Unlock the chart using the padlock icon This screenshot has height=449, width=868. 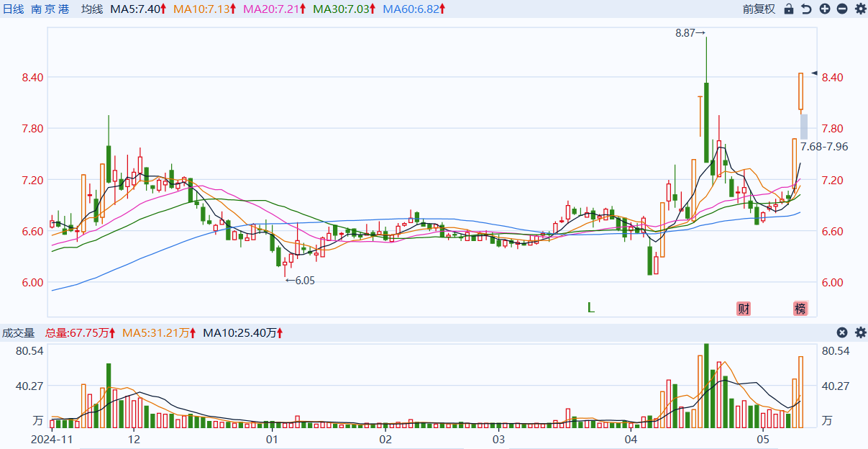pyautogui.click(x=789, y=9)
